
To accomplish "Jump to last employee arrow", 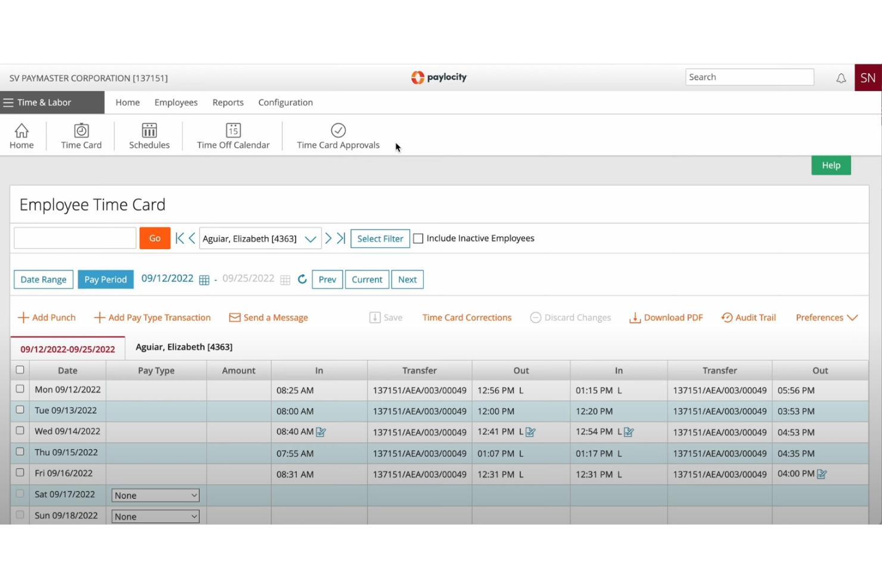I will 341,238.
